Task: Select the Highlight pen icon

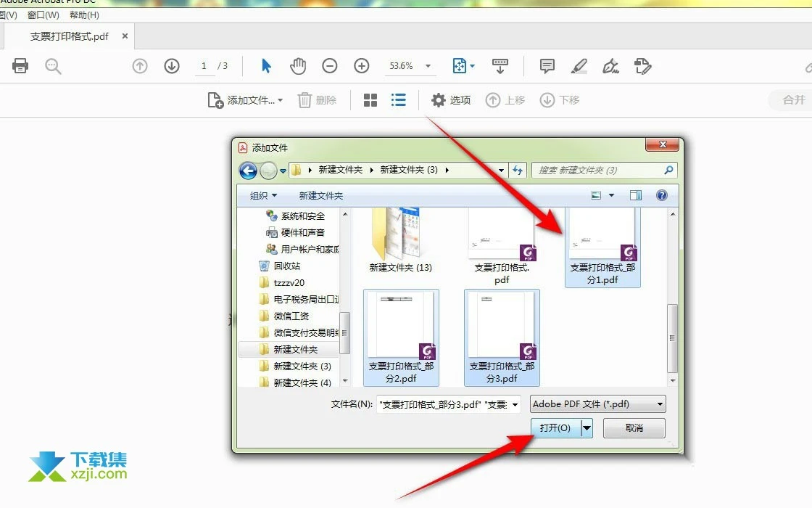Action: (x=578, y=65)
